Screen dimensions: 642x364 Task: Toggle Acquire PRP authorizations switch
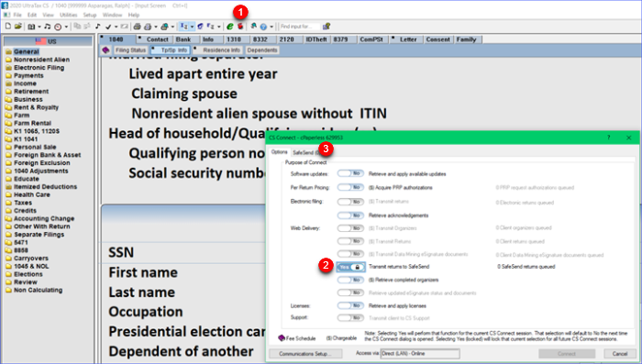click(350, 187)
